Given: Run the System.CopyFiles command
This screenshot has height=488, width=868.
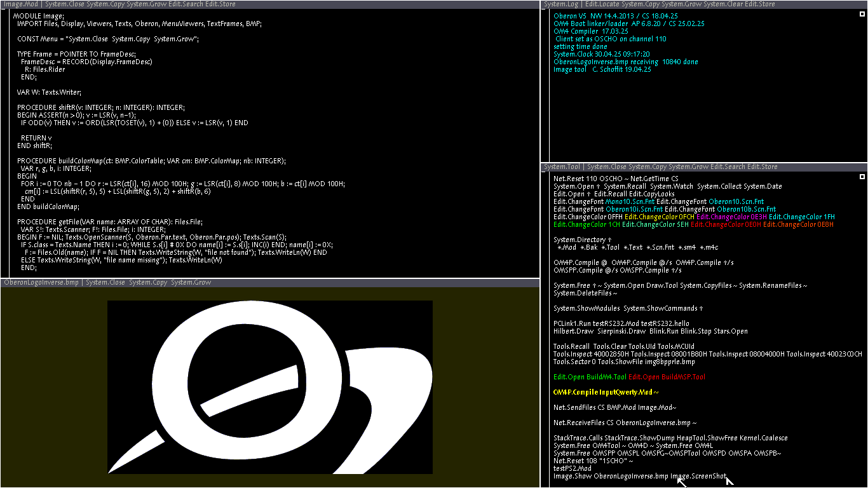Looking at the screenshot, I should (705, 286).
